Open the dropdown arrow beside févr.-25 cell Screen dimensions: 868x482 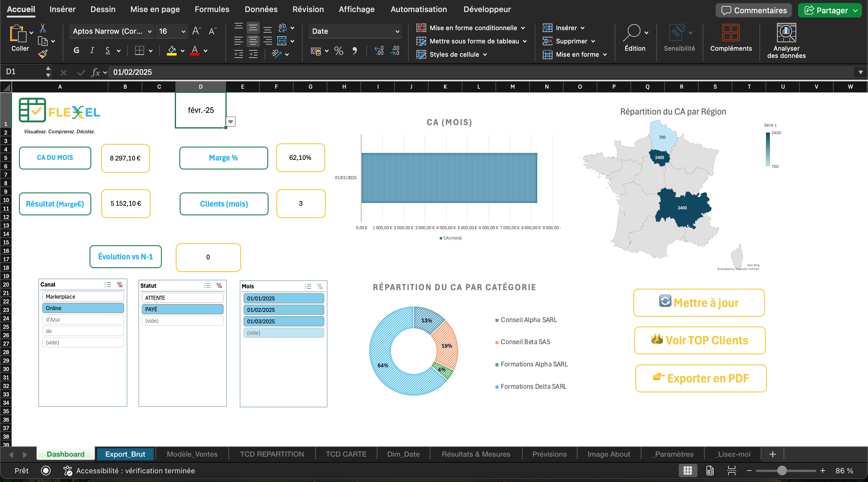click(x=231, y=122)
